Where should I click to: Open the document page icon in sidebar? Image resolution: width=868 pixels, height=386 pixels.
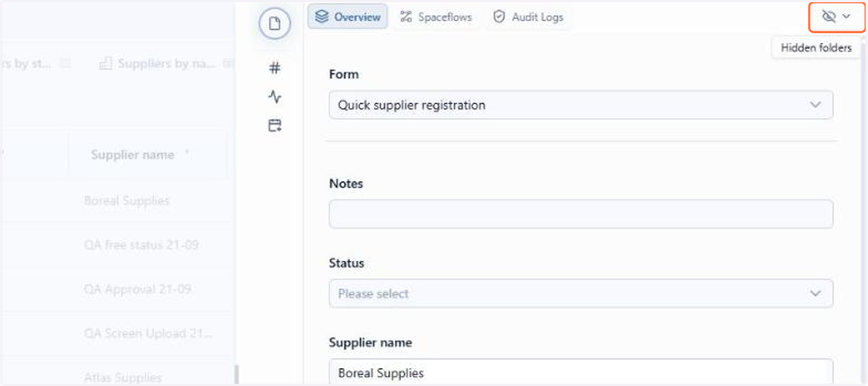[275, 24]
